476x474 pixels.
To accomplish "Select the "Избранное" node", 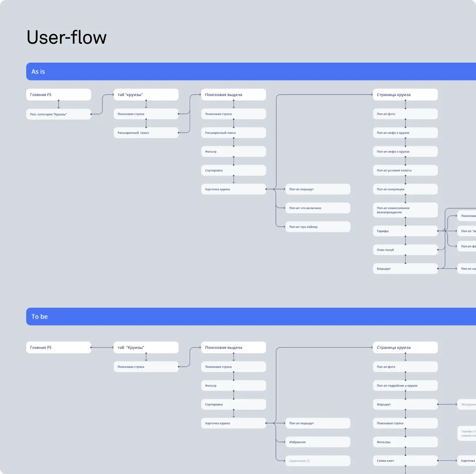I will point(317,442).
